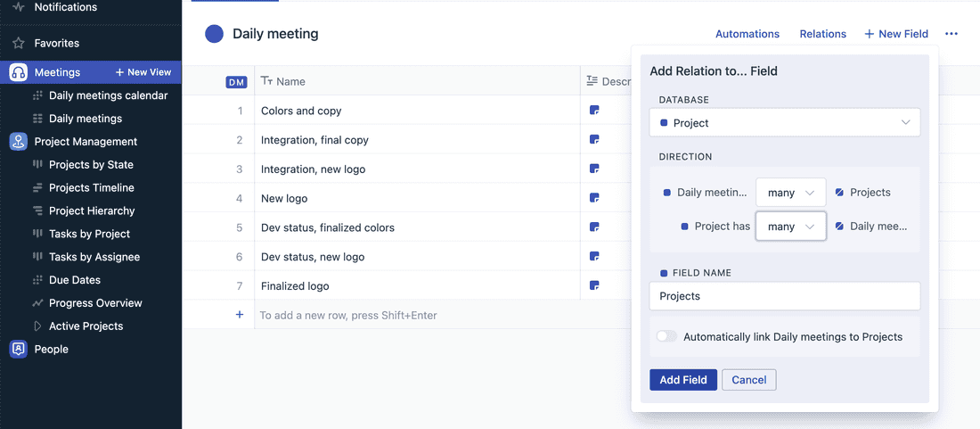Click the Meetings headphones icon in sidebar

click(x=19, y=72)
